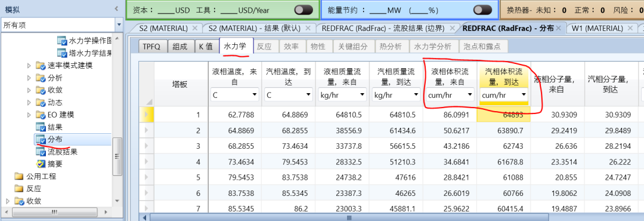Click the EO 建模 folder icon
This screenshot has width=644, height=221.
(x=41, y=115)
